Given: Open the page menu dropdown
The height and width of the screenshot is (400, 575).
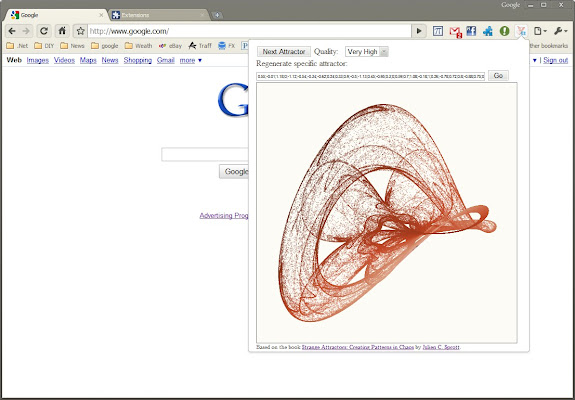Looking at the screenshot, I should pyautogui.click(x=540, y=31).
